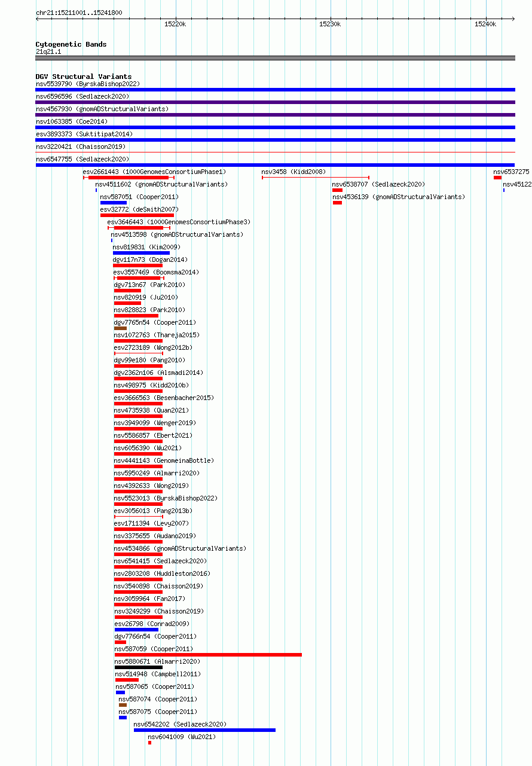This screenshot has width=532, height=766.
Task: Click nsv4735938 (Quan2021) label
Action: pos(152,410)
